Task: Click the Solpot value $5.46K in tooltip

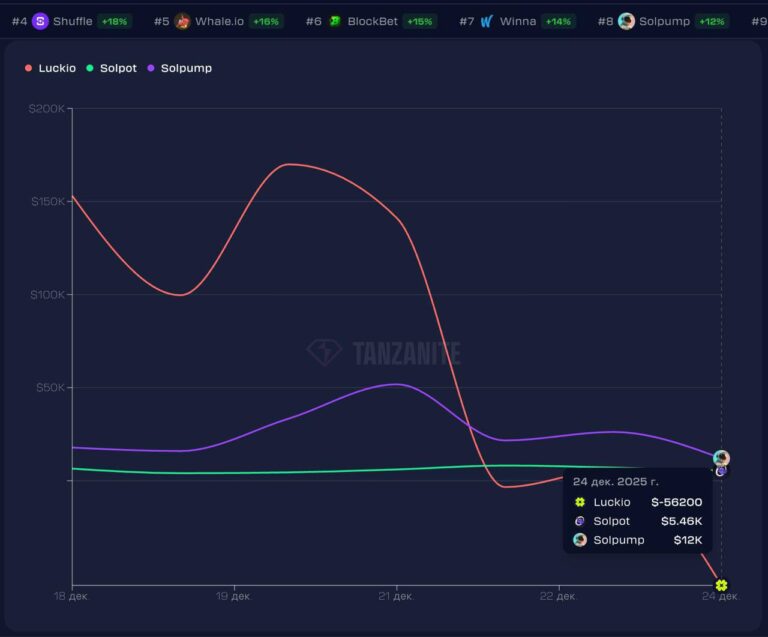Action: (681, 521)
